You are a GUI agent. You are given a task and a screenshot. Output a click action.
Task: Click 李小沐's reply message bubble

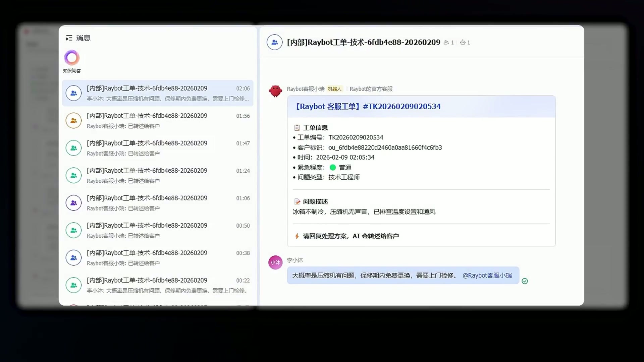click(x=403, y=276)
